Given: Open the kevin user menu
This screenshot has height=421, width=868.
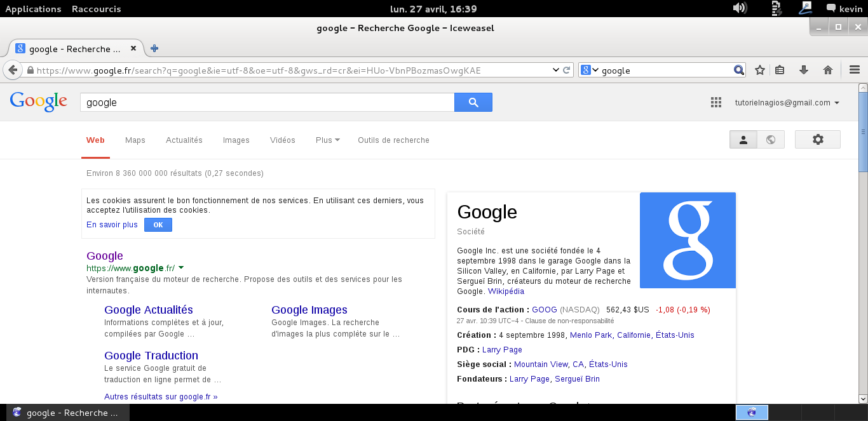Looking at the screenshot, I should tap(850, 9).
